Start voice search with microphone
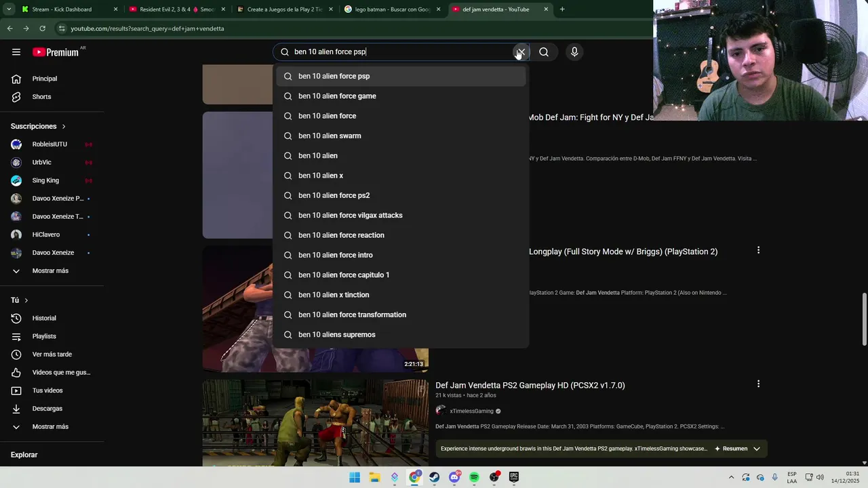 tap(574, 52)
